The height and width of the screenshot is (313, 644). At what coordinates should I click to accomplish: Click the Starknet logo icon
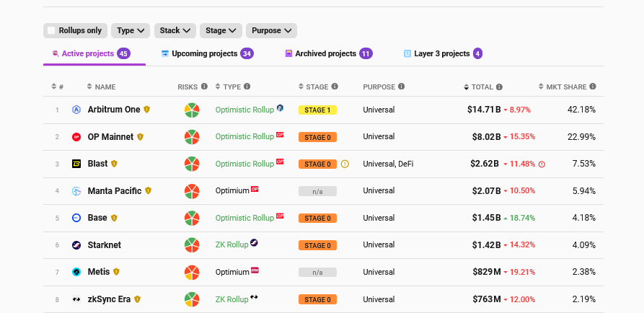pyautogui.click(x=76, y=245)
